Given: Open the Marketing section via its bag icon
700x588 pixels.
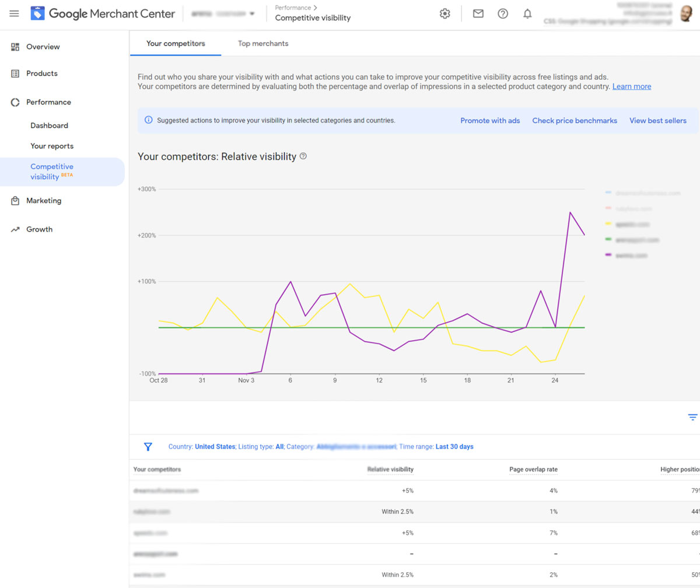Looking at the screenshot, I should pyautogui.click(x=16, y=200).
